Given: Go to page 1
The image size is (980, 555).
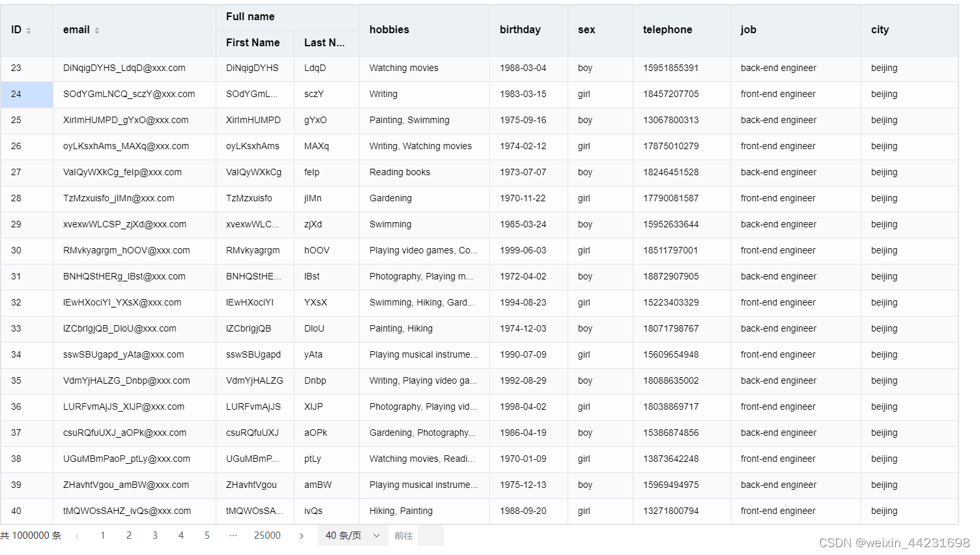Looking at the screenshot, I should coord(103,535).
